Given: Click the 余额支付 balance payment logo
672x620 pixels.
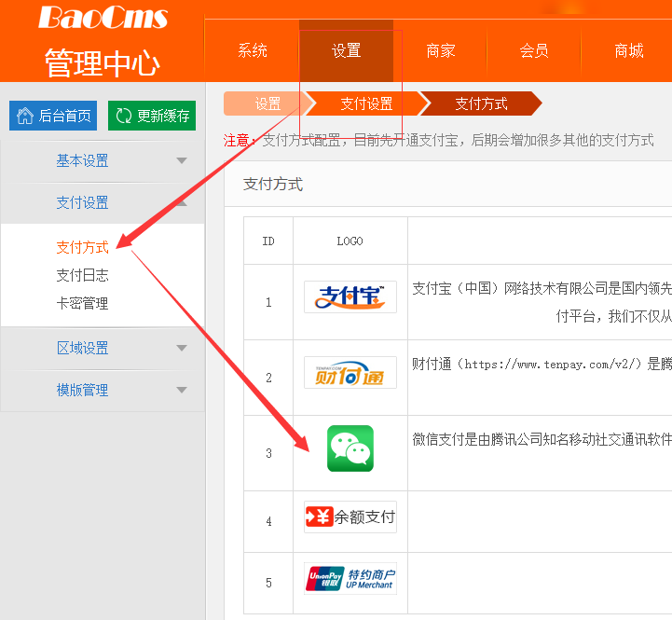Looking at the screenshot, I should (350, 517).
